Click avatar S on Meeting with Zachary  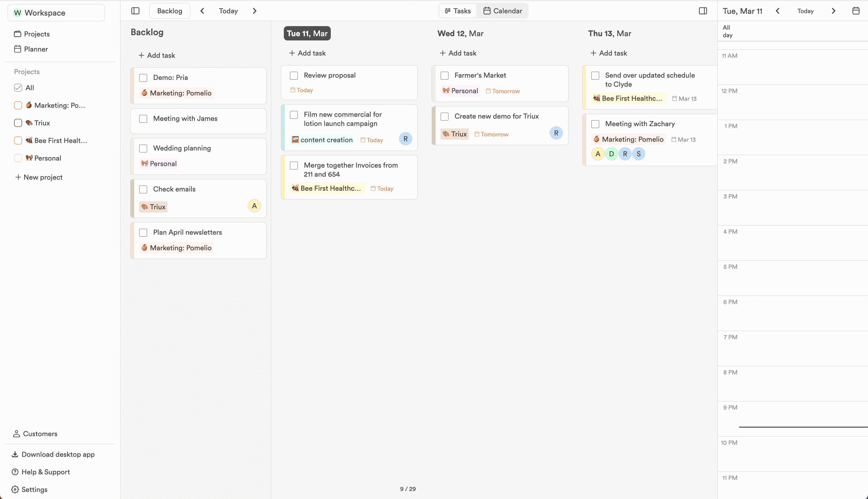(638, 154)
